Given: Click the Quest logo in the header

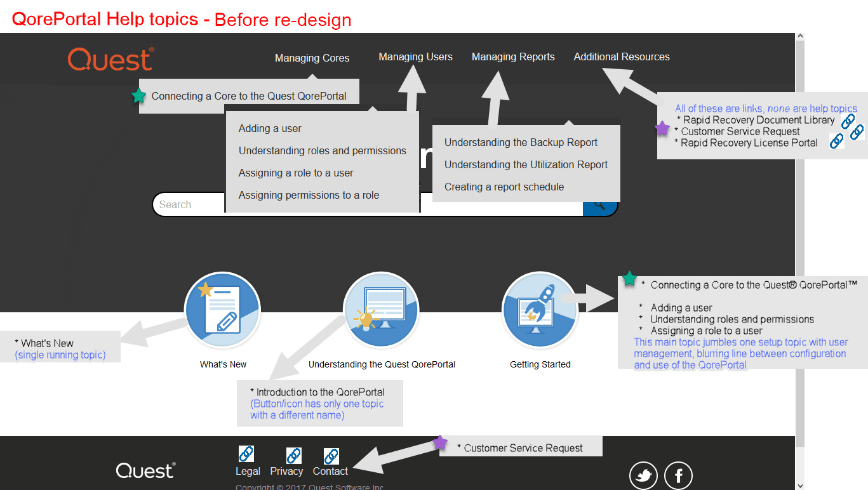Looking at the screenshot, I should 110,59.
